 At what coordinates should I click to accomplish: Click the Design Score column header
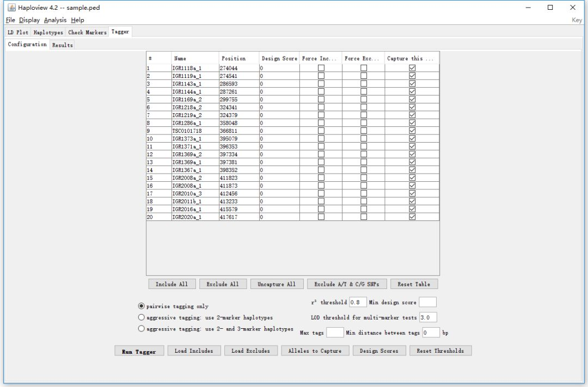tap(279, 58)
